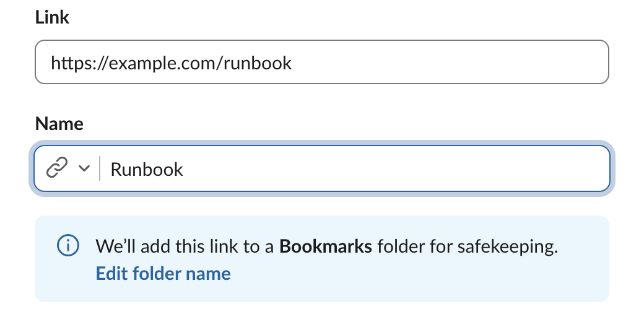Open the icon picker chevron dropdown
The image size is (644, 322).
(x=84, y=168)
